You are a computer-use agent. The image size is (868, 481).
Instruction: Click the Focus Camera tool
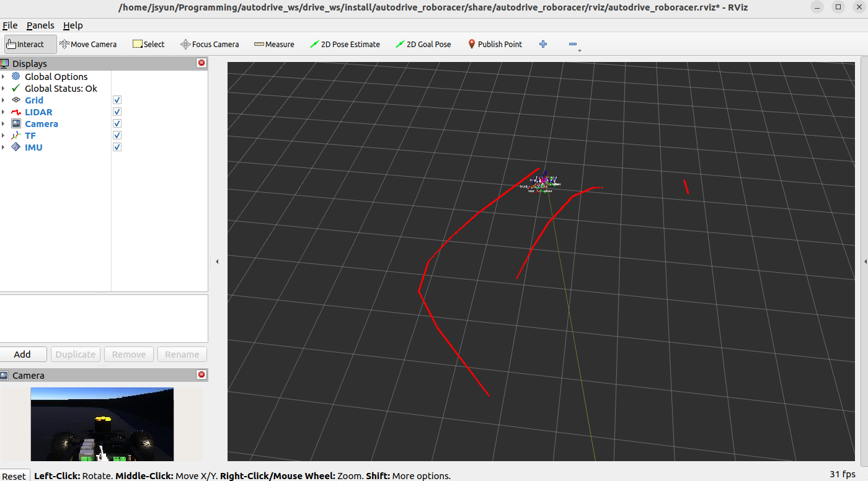pos(210,44)
